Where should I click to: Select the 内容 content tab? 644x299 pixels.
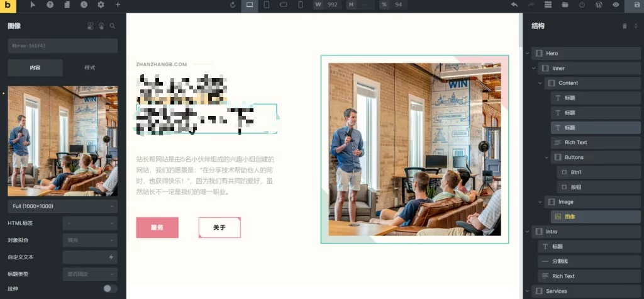[35, 67]
